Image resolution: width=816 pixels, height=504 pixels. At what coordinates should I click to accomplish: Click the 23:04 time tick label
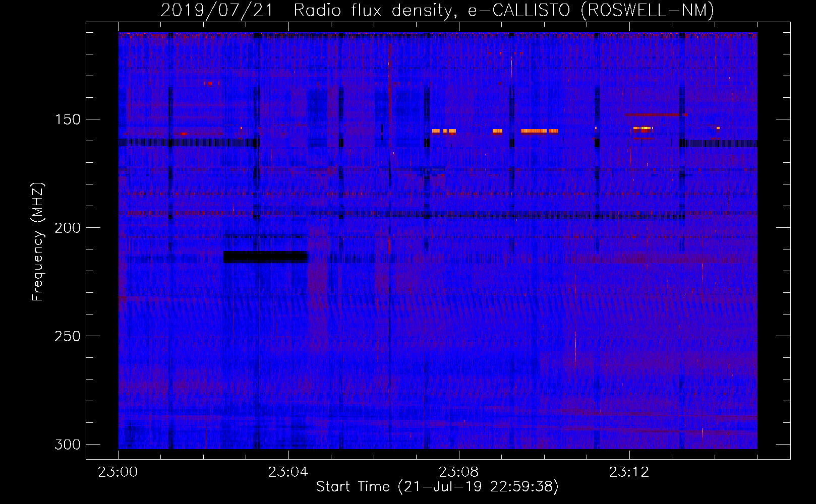(288, 472)
